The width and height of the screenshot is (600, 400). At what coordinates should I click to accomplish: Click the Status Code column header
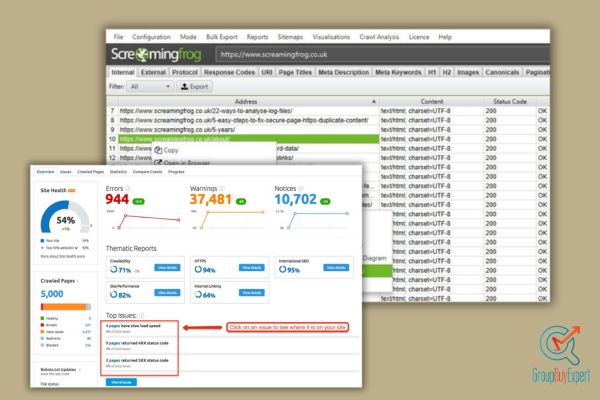tap(510, 101)
